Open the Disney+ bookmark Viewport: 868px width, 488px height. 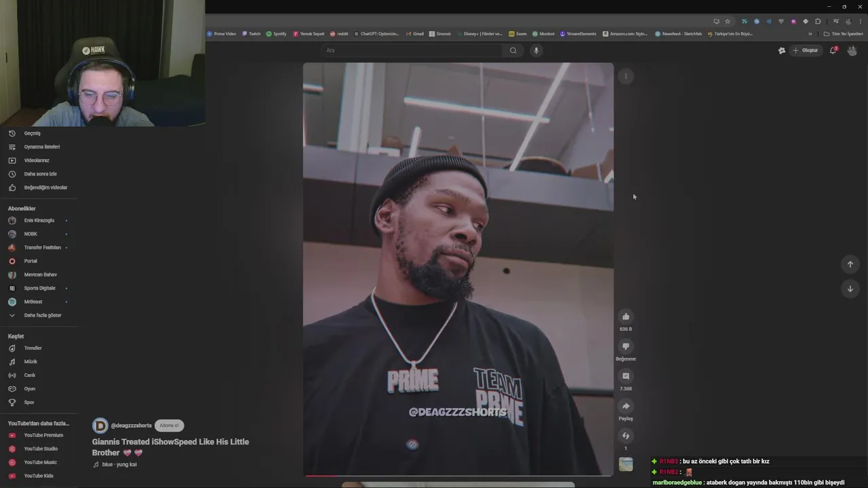[480, 34]
